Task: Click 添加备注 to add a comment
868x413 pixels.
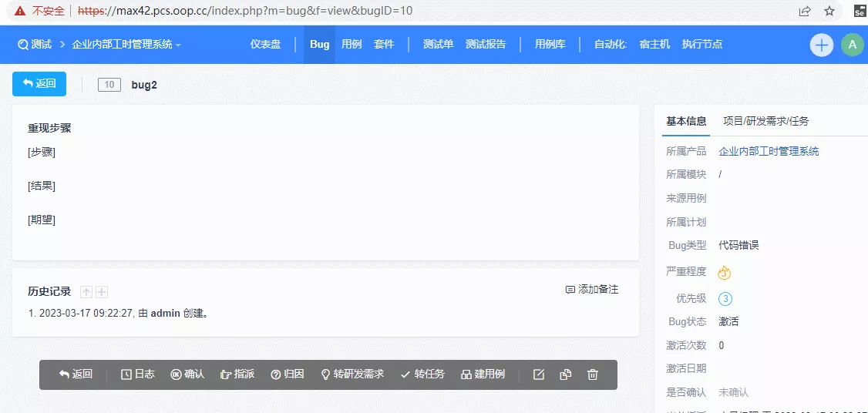Action: point(592,289)
